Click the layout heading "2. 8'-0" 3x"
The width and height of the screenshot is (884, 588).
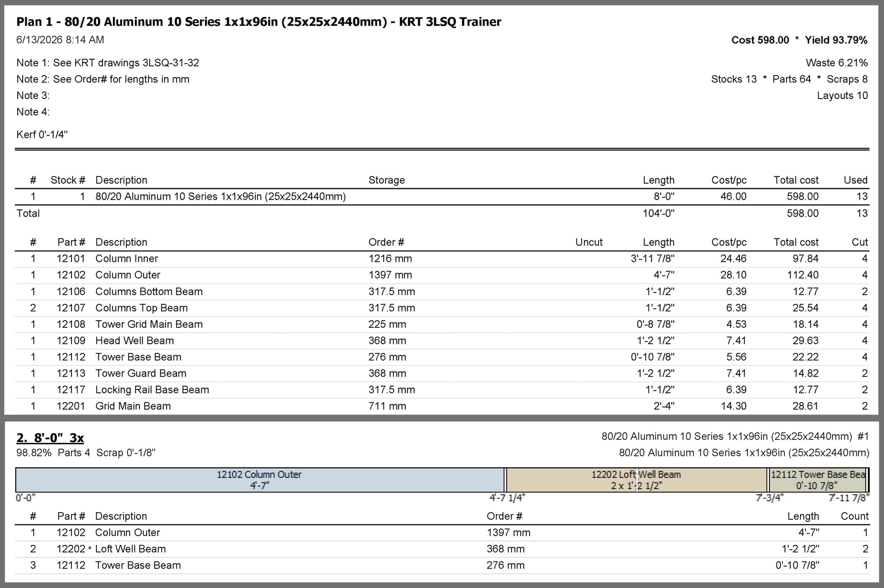50,438
